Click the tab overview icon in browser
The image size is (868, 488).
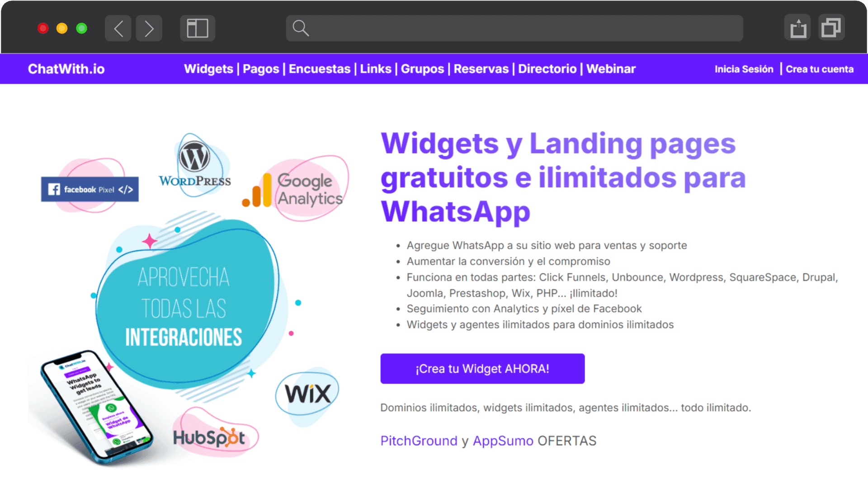point(831,28)
